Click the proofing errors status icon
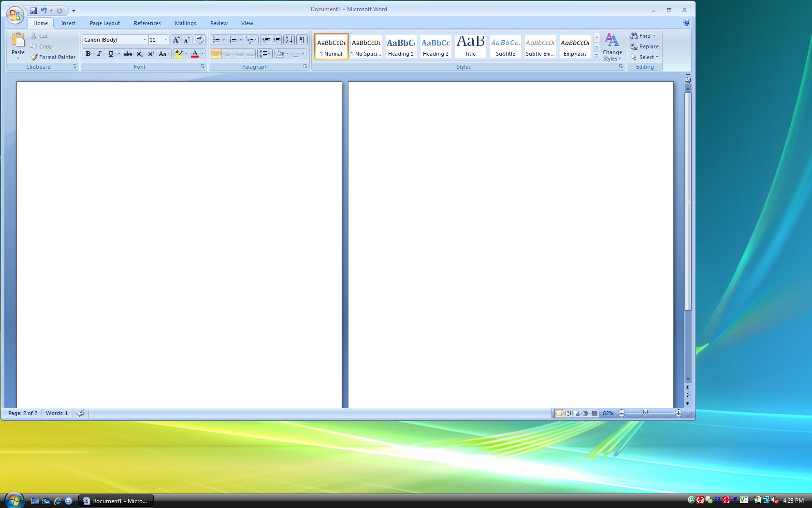812x508 pixels. tap(81, 413)
